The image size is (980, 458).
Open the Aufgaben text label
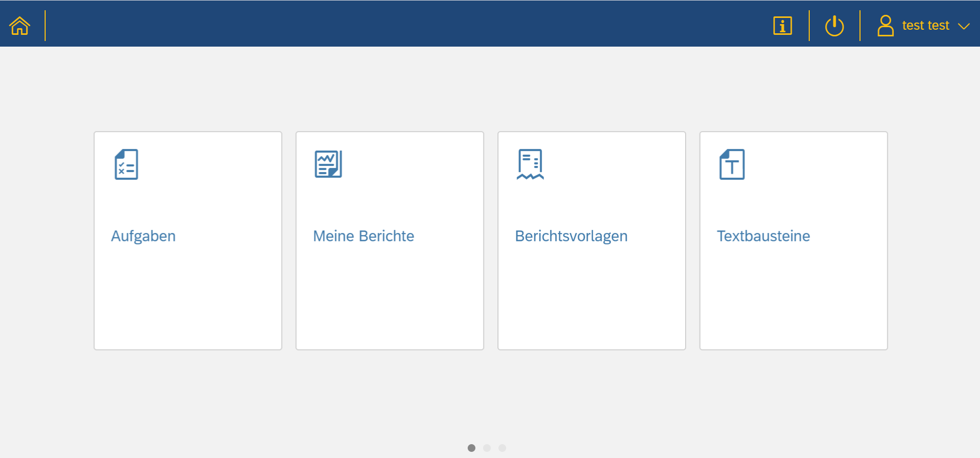tap(144, 236)
